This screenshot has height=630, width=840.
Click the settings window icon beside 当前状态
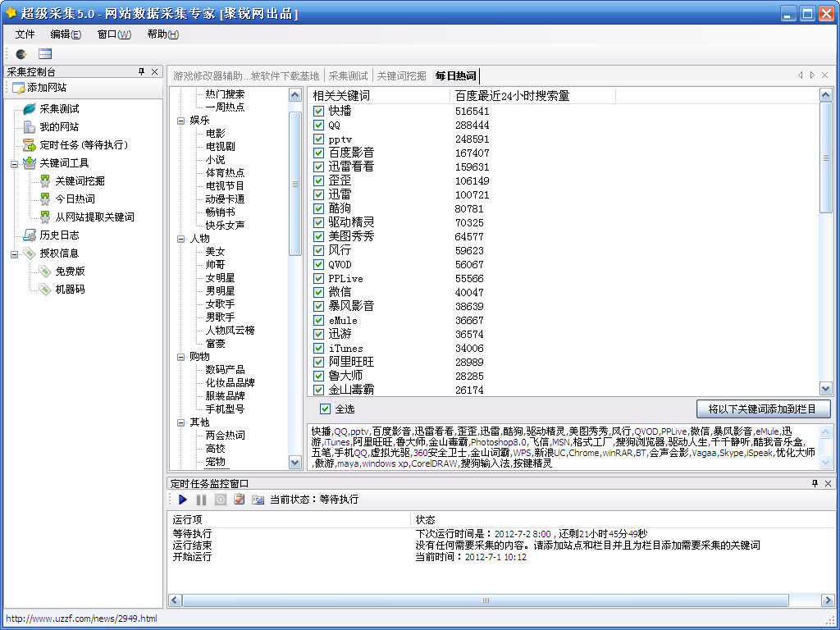tap(258, 500)
